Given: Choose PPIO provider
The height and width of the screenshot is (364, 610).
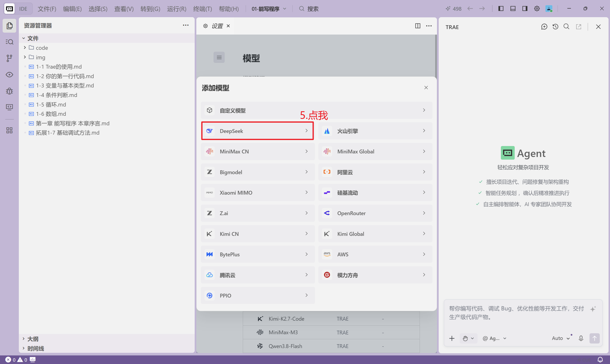Looking at the screenshot, I should pyautogui.click(x=258, y=296).
